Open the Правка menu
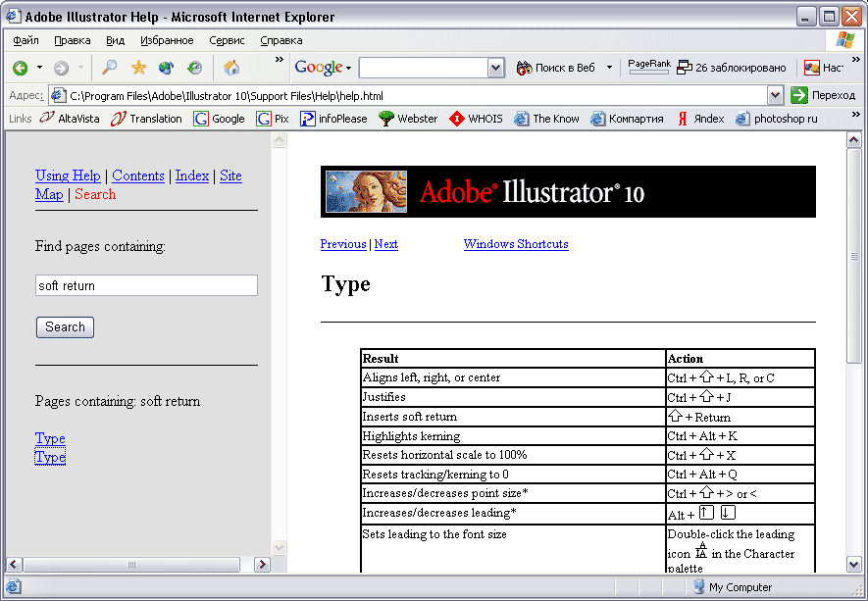The width and height of the screenshot is (868, 601). 73,40
